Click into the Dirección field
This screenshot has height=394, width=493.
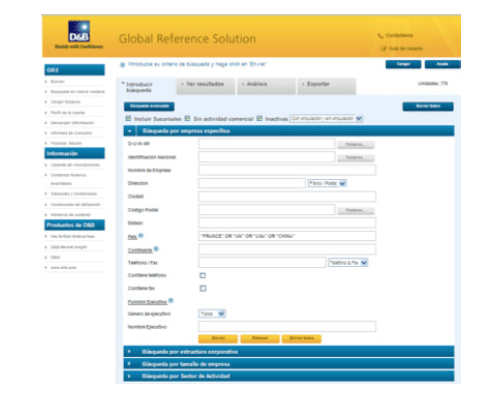tap(252, 183)
